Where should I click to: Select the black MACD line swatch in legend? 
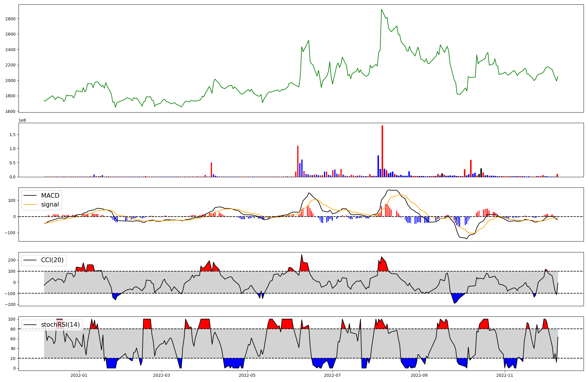point(30,196)
